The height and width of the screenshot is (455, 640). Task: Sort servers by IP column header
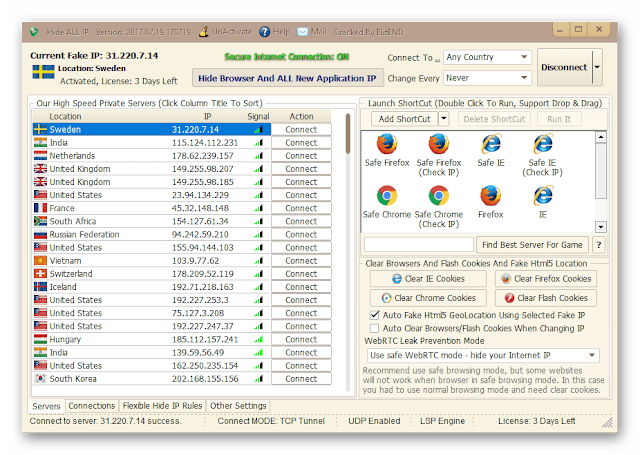(x=208, y=116)
